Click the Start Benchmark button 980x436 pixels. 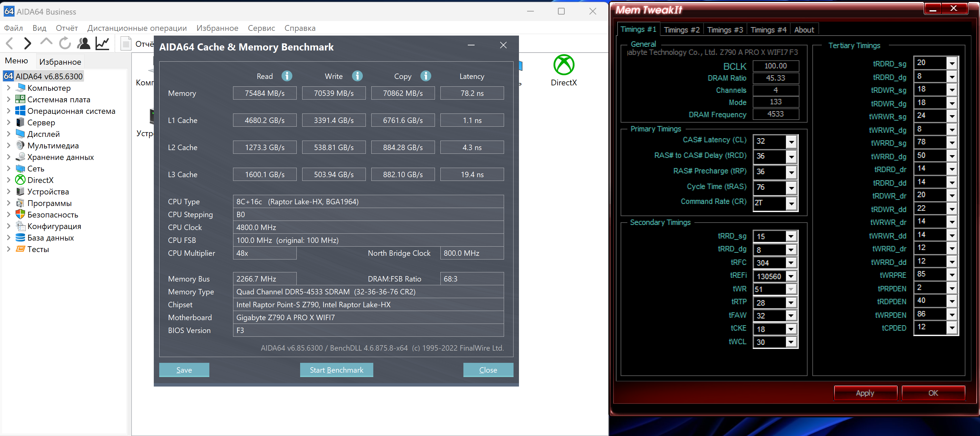pyautogui.click(x=336, y=370)
